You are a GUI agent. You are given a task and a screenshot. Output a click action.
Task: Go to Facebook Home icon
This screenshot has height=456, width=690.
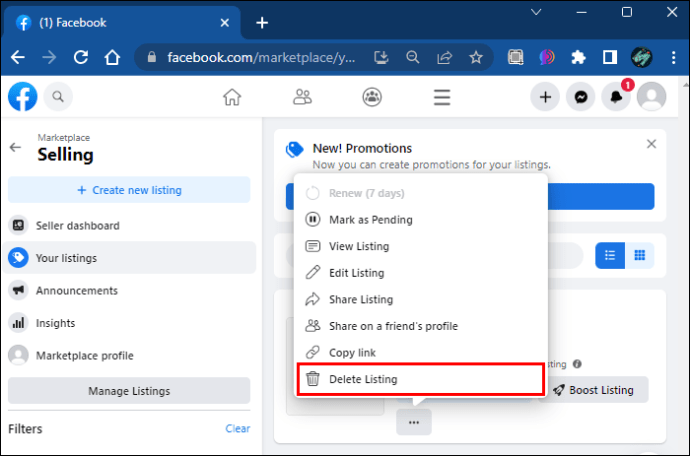click(x=232, y=97)
